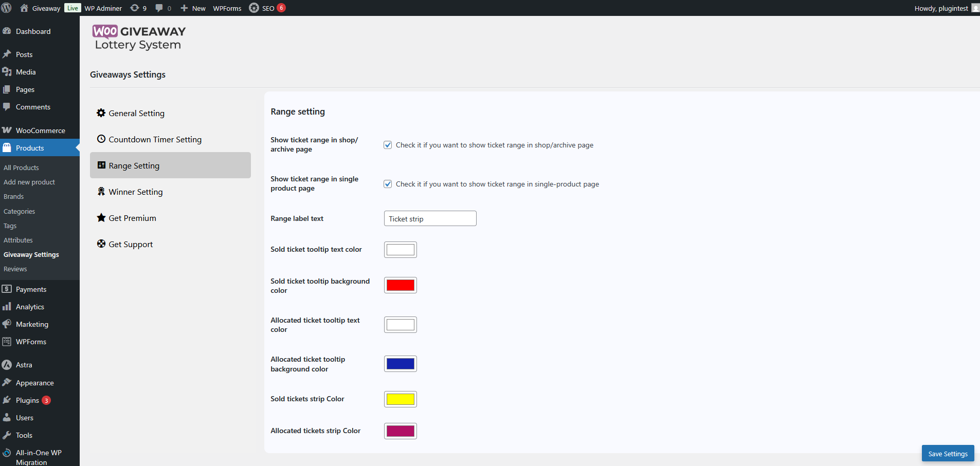Switch to Countdown Timer Setting tab
Image resolution: width=980 pixels, height=466 pixels.
(170, 139)
